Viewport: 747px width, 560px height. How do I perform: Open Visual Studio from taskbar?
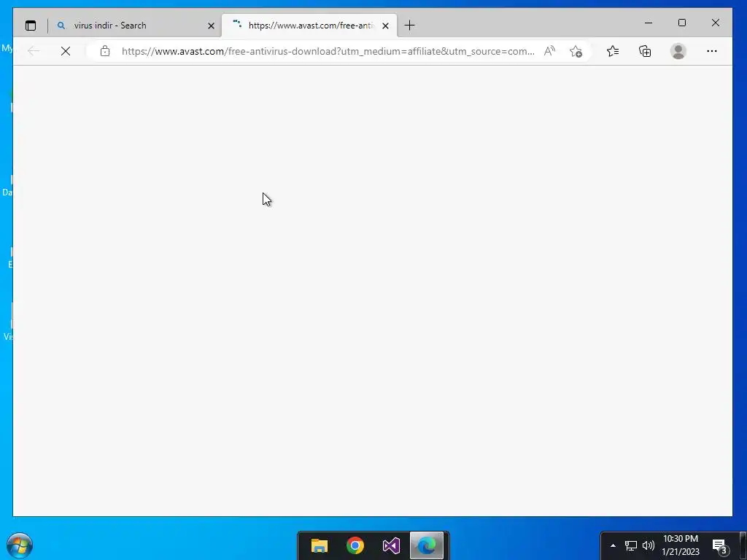[x=391, y=545]
